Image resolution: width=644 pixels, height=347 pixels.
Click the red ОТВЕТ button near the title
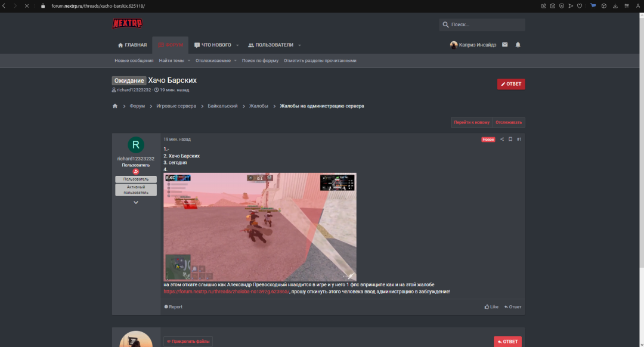[511, 84]
